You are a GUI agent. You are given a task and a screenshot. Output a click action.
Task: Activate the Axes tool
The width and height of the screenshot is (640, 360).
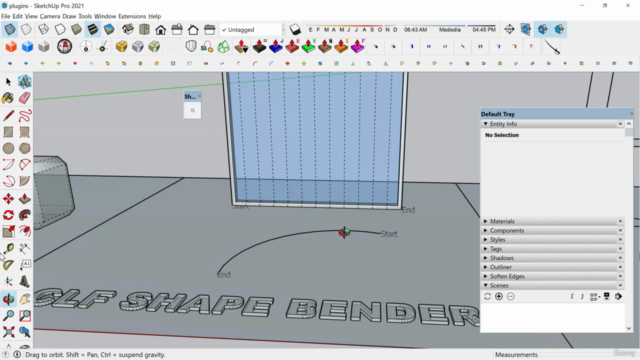(x=8, y=281)
